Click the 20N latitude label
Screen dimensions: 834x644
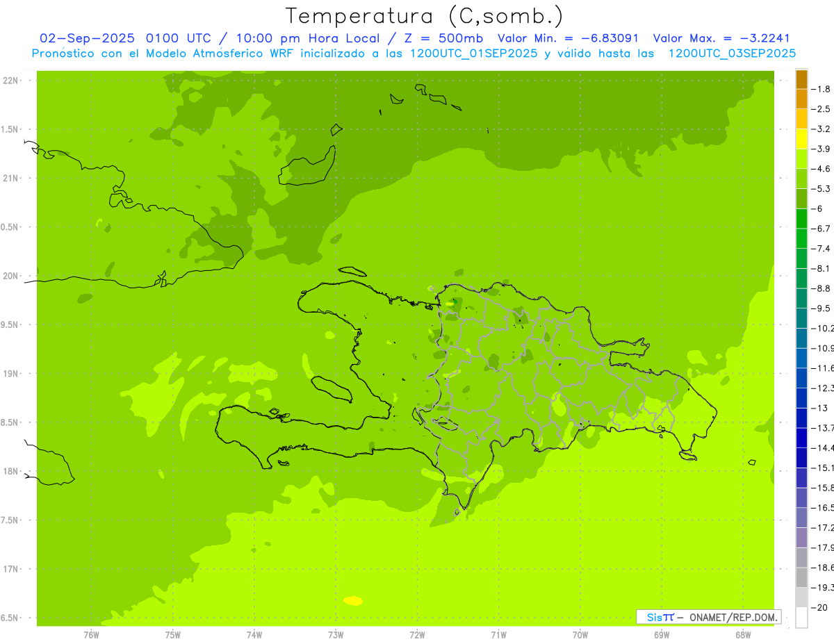[x=10, y=276]
